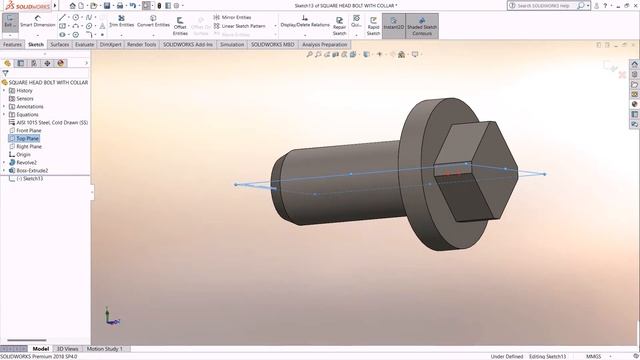Choose the Trim Entities tool
Screen dimensions: 640x360
121,21
